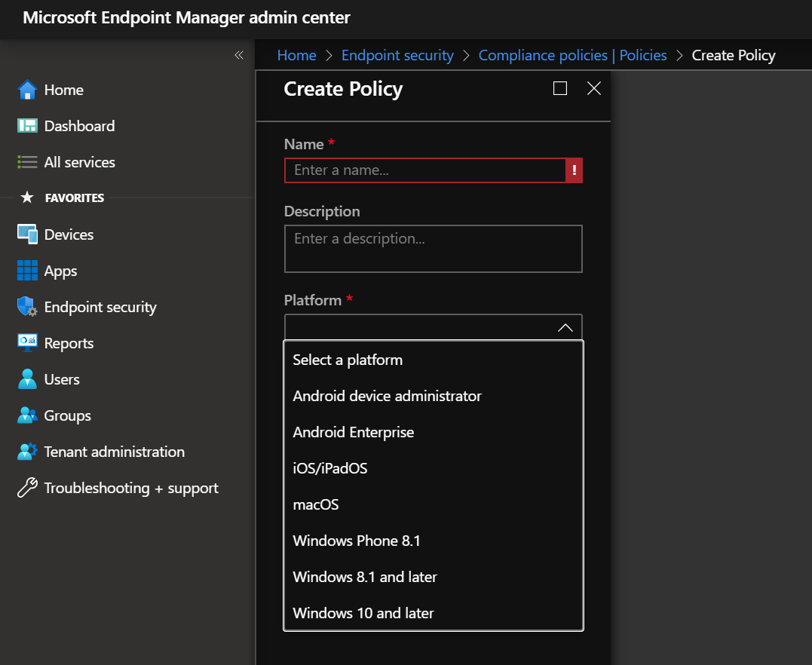Collapse the navigation sidebar with the double chevron
This screenshot has height=665, width=812.
tap(239, 55)
